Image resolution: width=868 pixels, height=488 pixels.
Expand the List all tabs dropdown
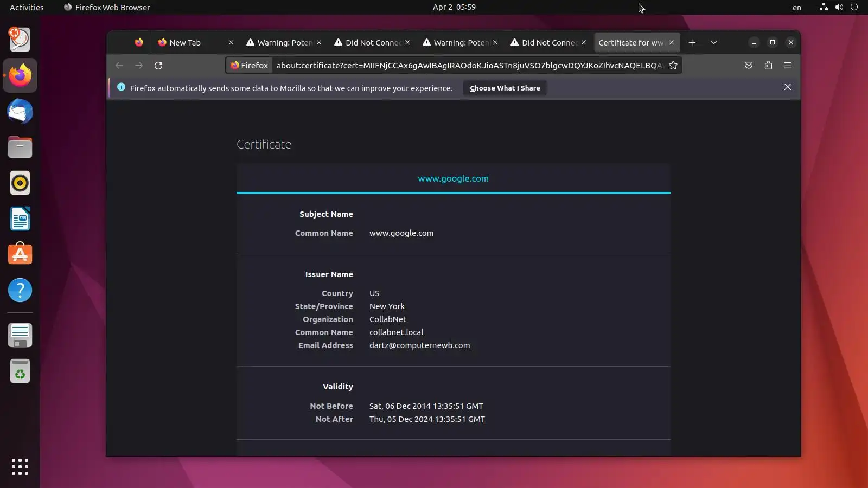click(x=714, y=42)
